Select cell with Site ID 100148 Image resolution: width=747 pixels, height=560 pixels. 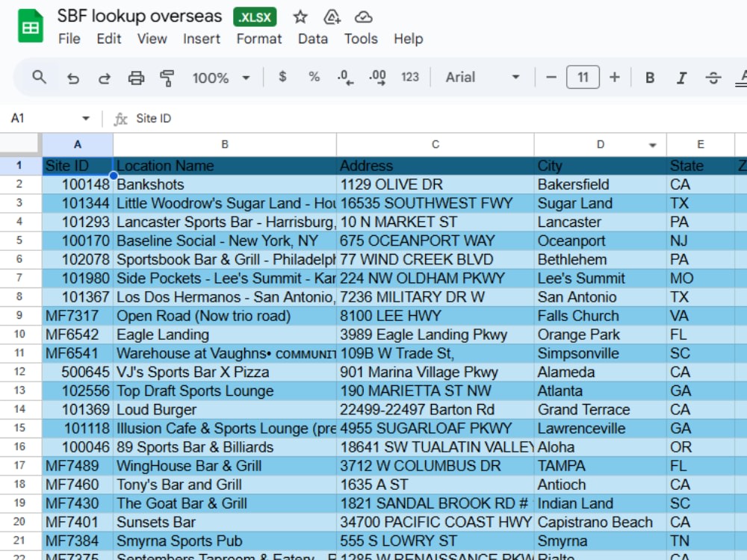(x=78, y=184)
